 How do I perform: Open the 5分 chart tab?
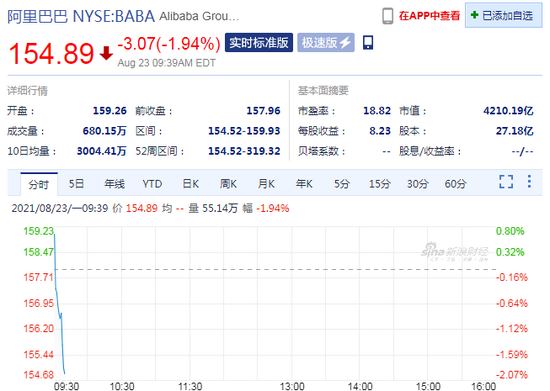[x=342, y=184]
